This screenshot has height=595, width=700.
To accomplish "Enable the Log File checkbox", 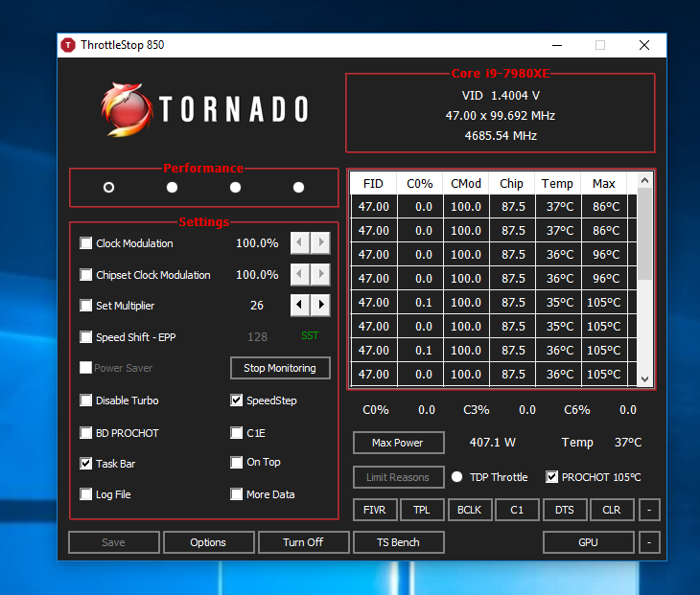I will click(x=85, y=494).
